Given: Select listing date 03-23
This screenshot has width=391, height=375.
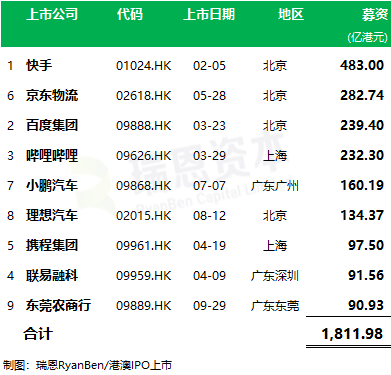Looking at the screenshot, I should coord(209,126).
